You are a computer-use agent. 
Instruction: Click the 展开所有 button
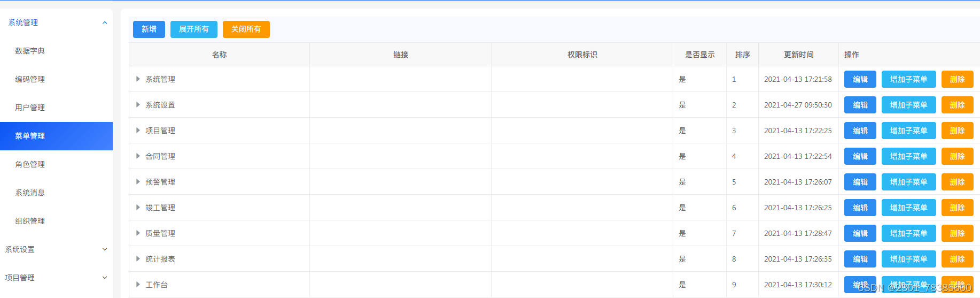click(x=194, y=29)
